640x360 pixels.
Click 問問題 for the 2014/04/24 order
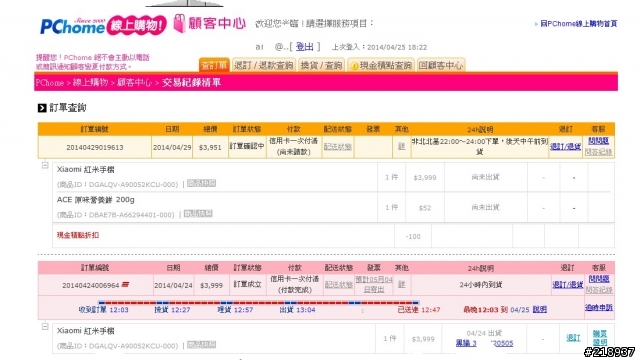click(599, 279)
